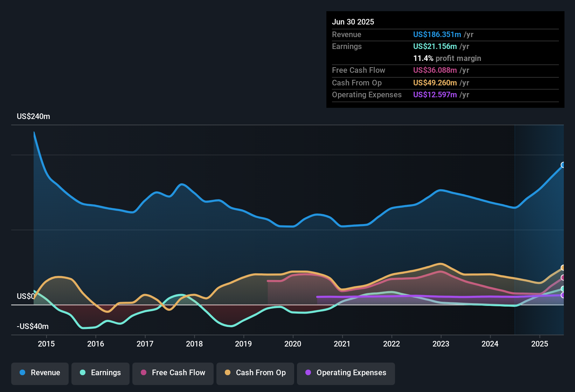Click the pink Free Cash Flow endpoint marker

tap(563, 278)
